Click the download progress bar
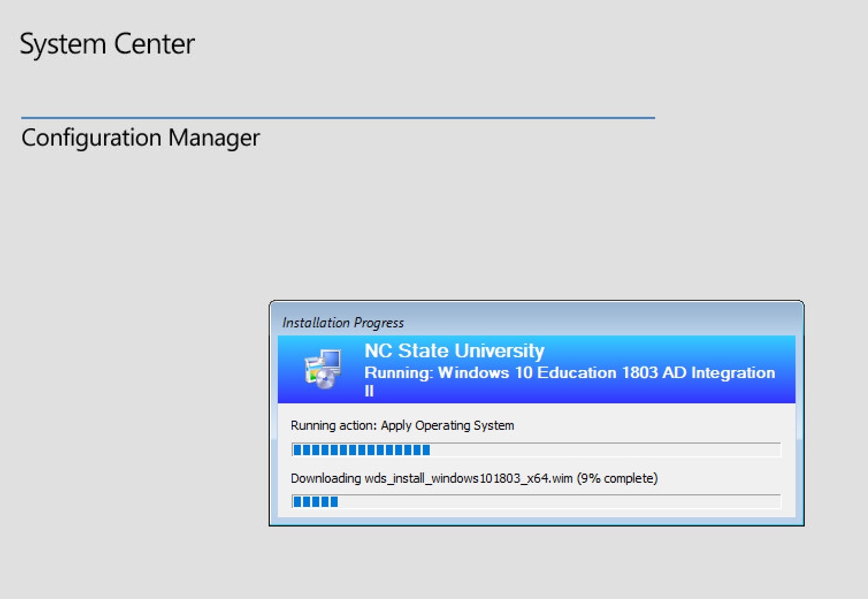 tap(535, 501)
